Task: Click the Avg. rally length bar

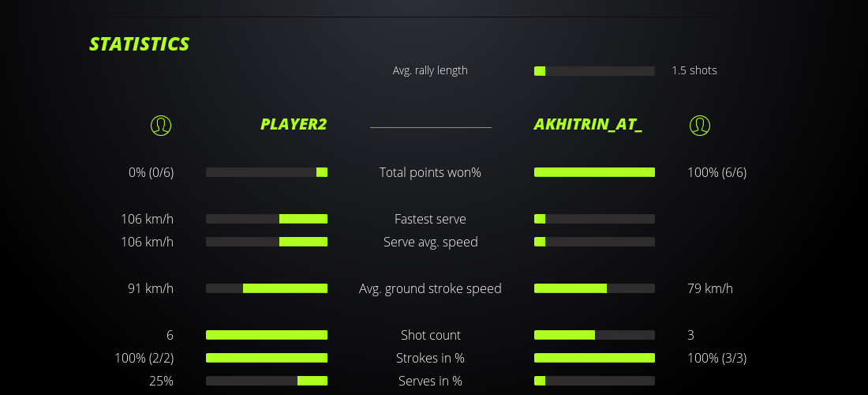Action: [594, 71]
